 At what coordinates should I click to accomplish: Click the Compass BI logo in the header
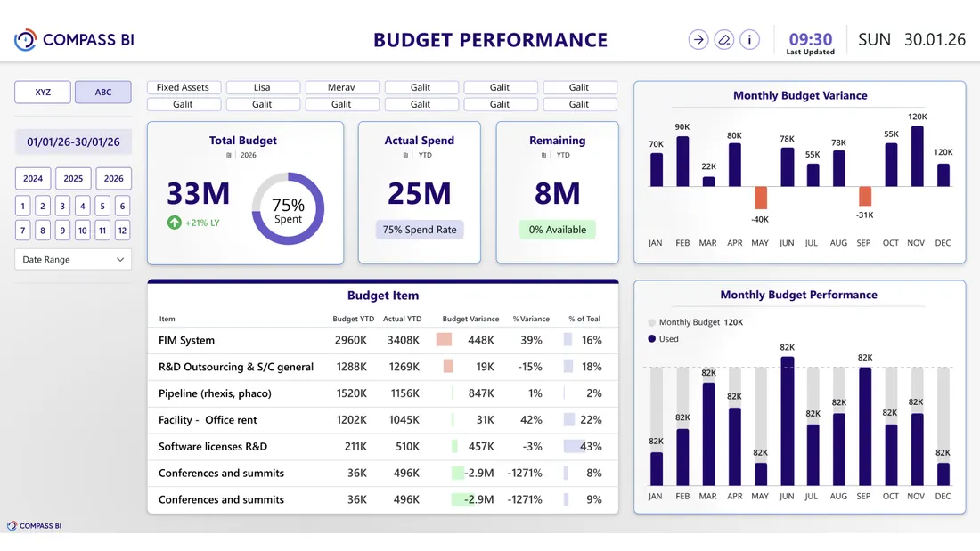(74, 40)
